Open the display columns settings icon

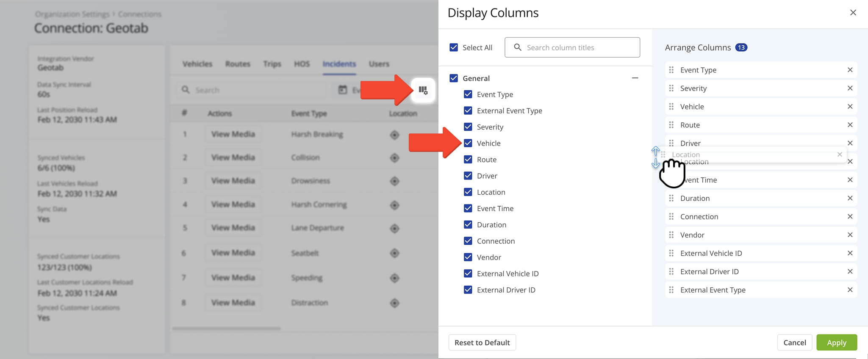[x=423, y=90]
